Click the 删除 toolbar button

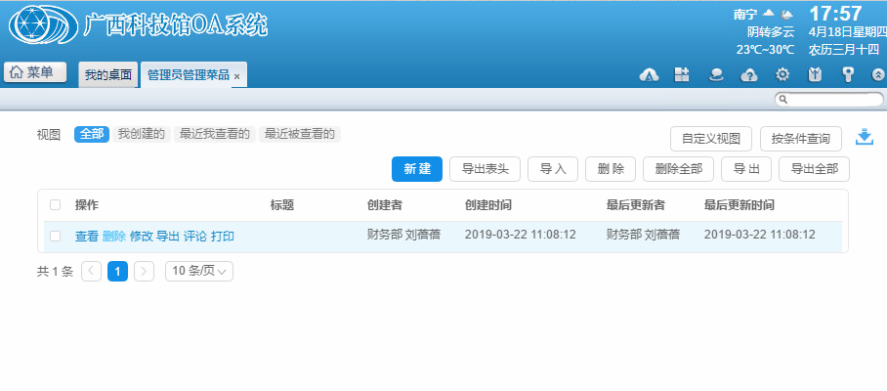tap(610, 169)
